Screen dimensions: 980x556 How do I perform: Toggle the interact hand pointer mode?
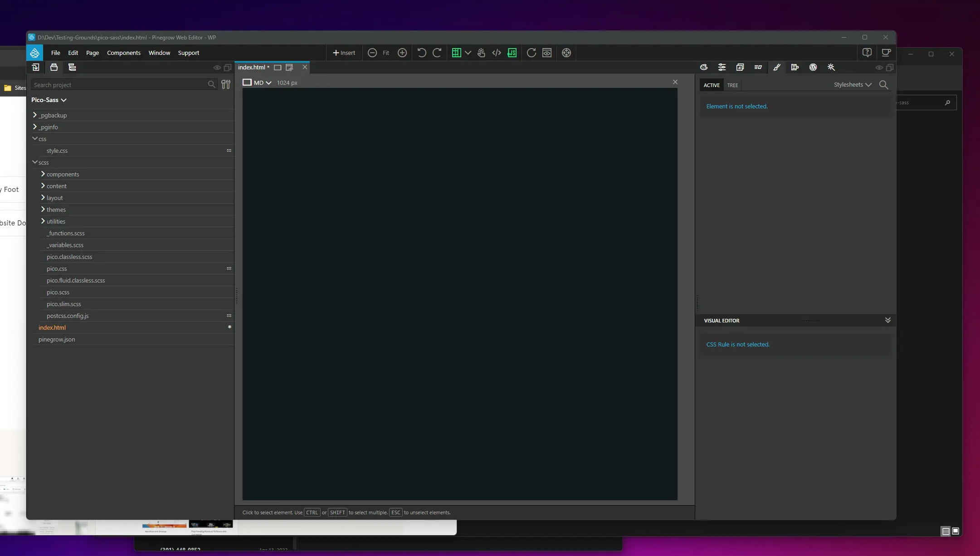tap(481, 53)
